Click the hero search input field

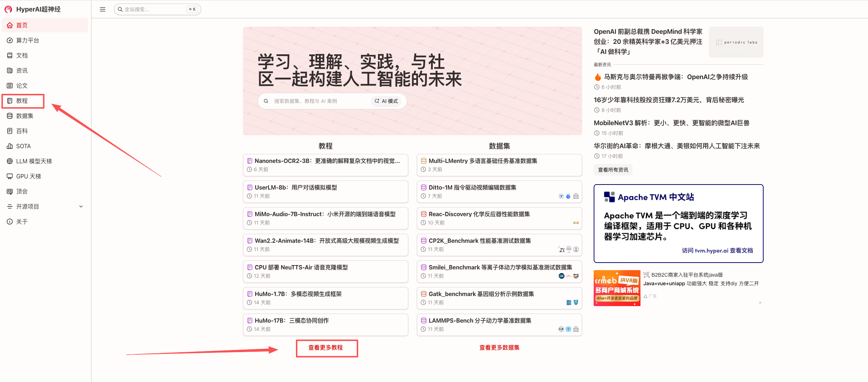point(324,101)
